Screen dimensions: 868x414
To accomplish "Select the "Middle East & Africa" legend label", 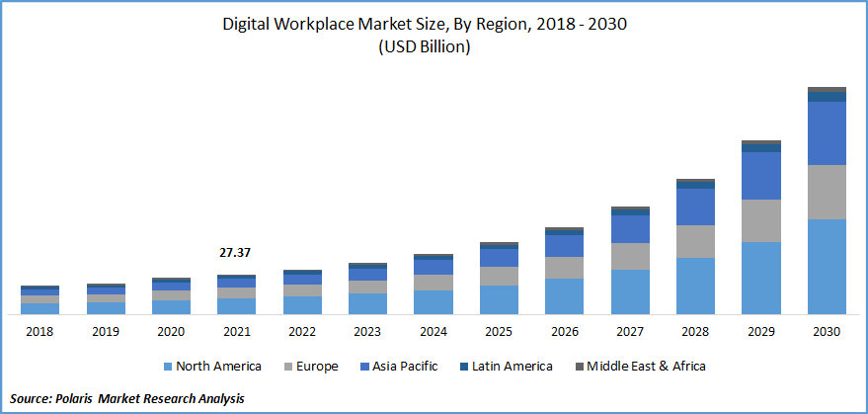I will coord(647,367).
